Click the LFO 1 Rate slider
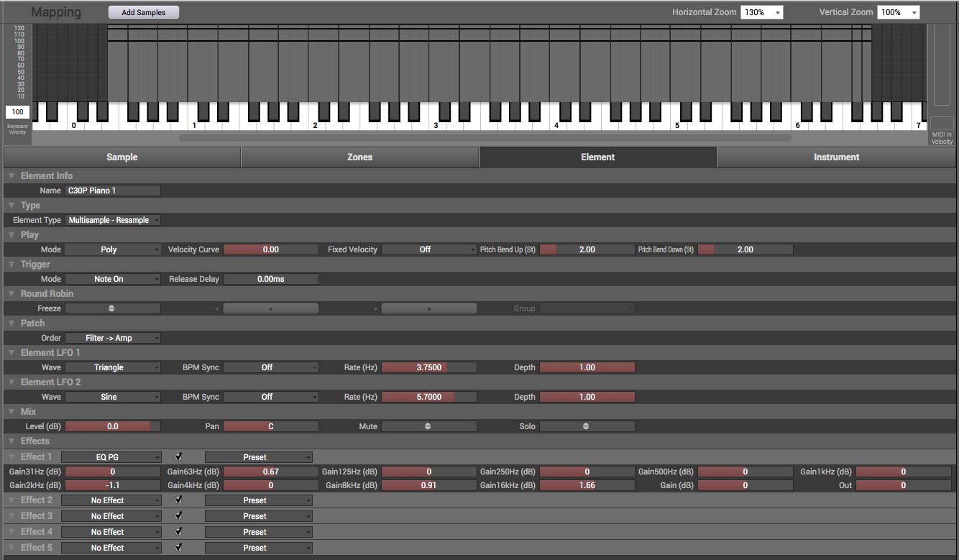Viewport: 959px width, 560px height. tap(428, 367)
